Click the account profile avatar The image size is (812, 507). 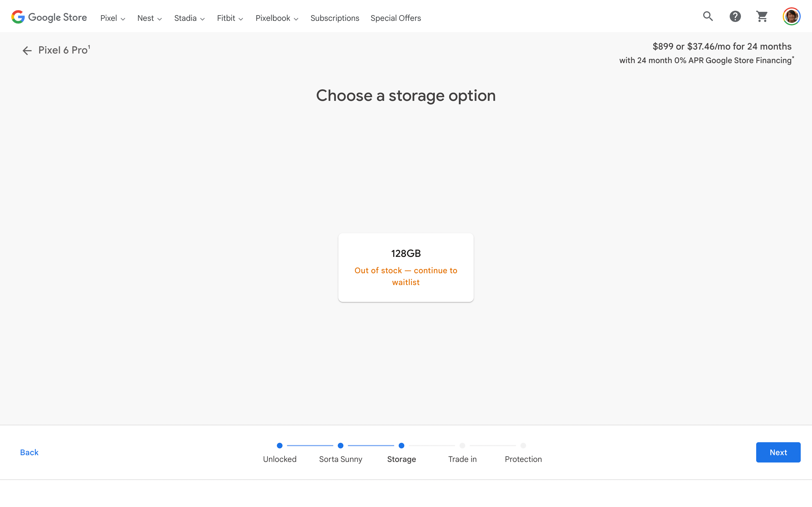[x=791, y=16]
